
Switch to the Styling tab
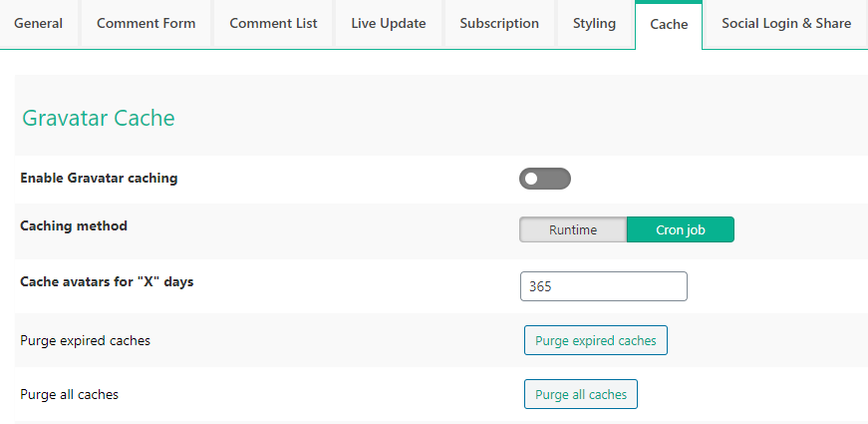[594, 23]
